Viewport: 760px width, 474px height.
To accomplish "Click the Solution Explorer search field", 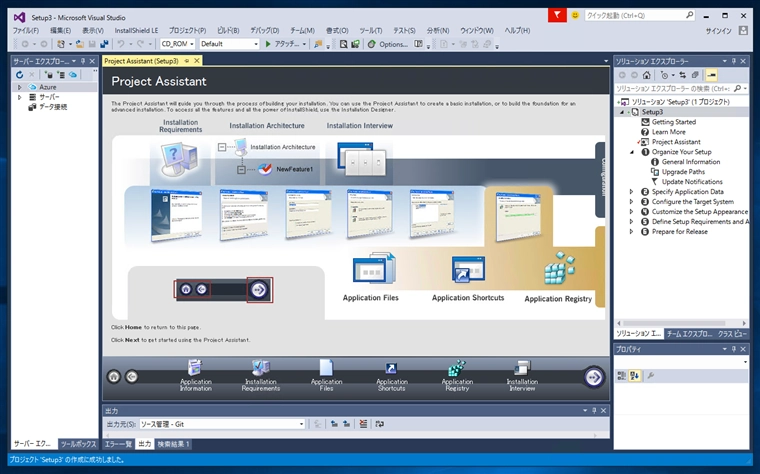I will tap(681, 89).
